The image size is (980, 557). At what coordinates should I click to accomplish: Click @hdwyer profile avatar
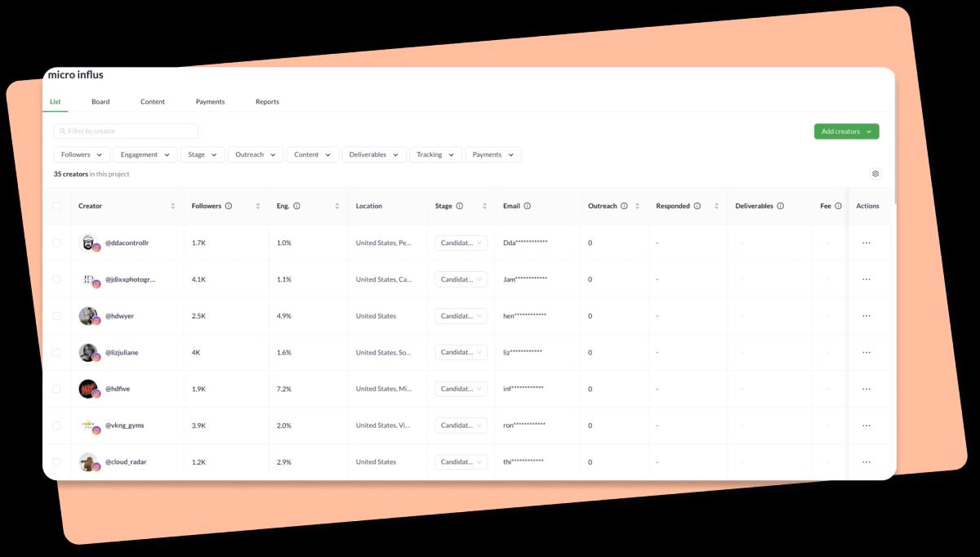click(x=88, y=316)
